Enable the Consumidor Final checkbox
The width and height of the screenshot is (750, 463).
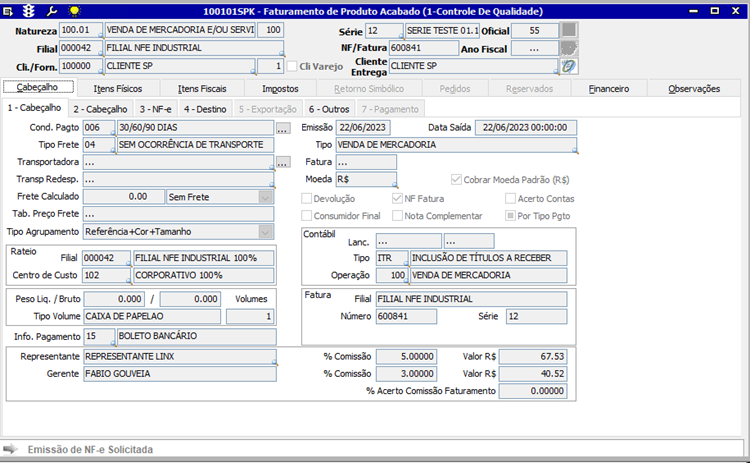click(307, 215)
